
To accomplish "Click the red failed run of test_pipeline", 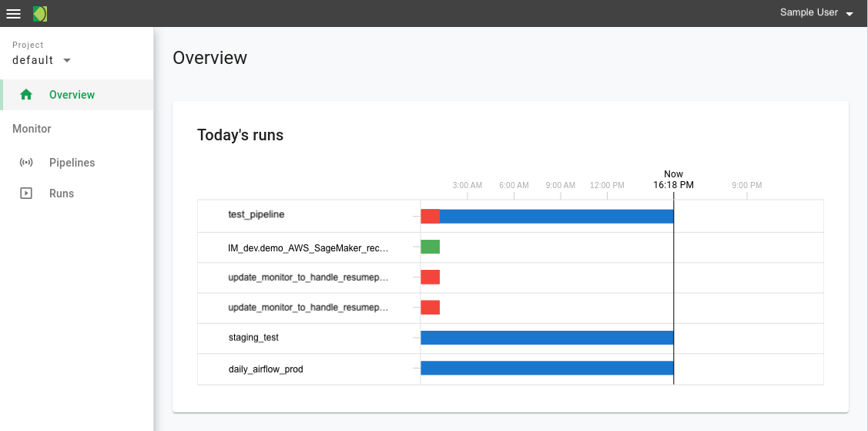I will [430, 216].
